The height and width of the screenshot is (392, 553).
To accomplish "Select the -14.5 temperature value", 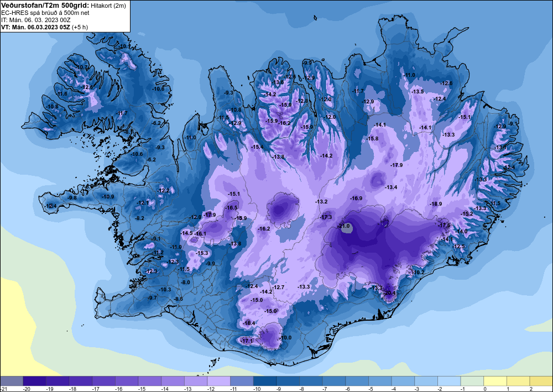I will tap(186, 233).
